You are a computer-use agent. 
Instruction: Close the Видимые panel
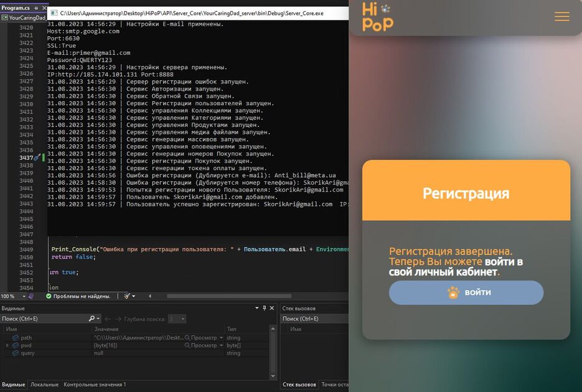coord(272,308)
